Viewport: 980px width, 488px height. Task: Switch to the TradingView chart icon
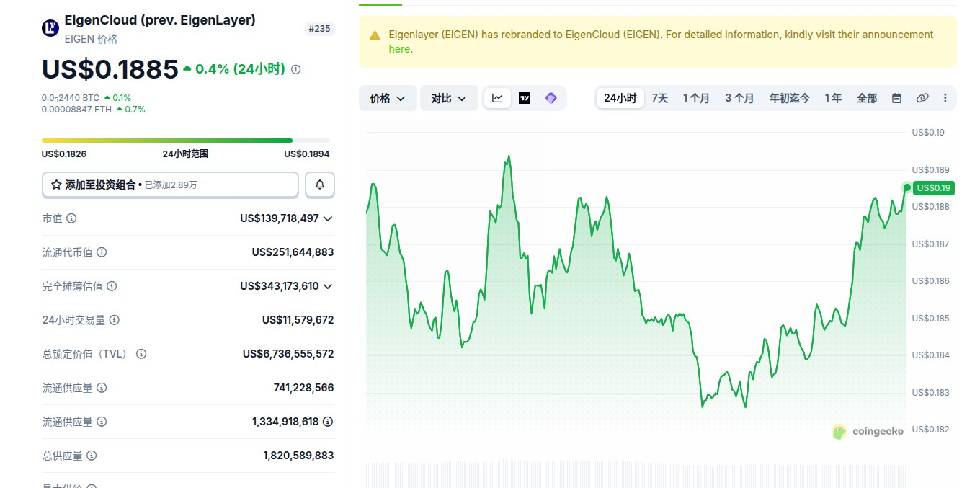(525, 98)
